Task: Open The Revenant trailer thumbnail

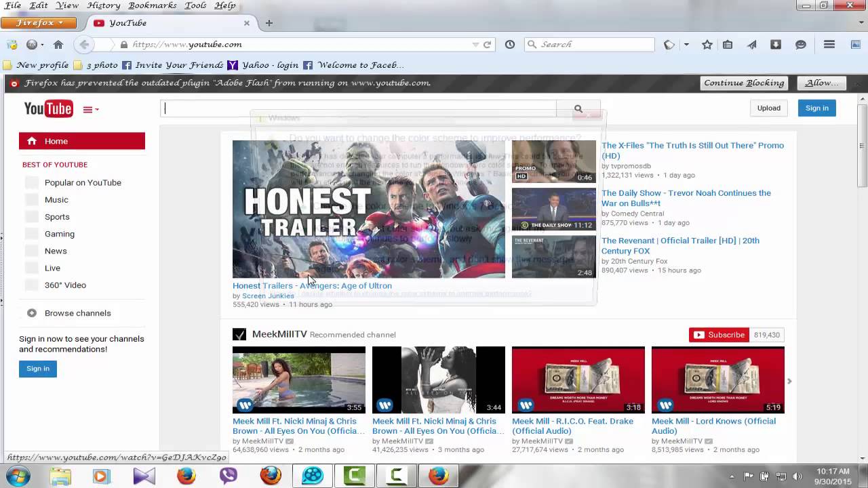Action: 554,256
